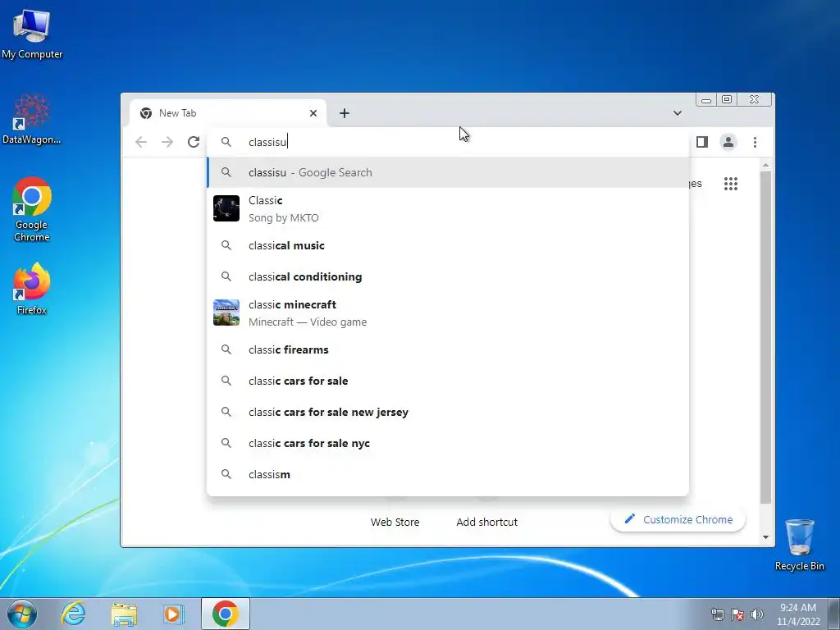The height and width of the screenshot is (630, 840).
Task: Select the DataWagon desktop shortcut
Action: pyautogui.click(x=32, y=119)
